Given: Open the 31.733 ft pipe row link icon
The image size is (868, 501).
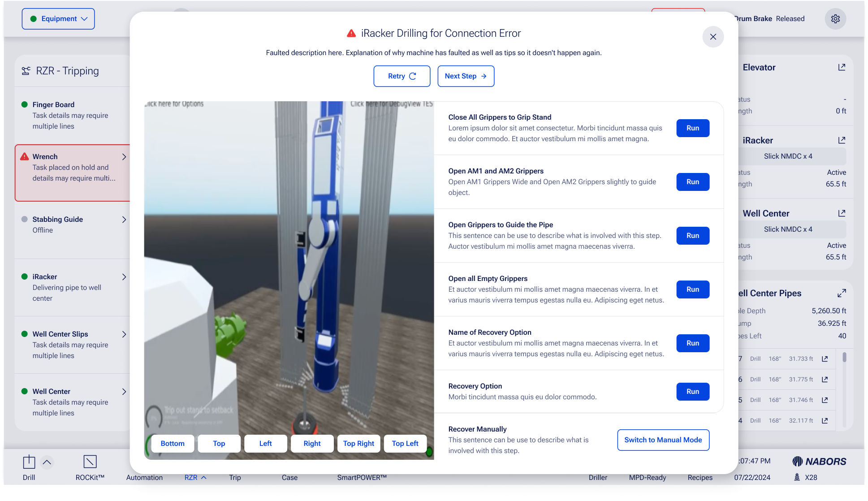Looking at the screenshot, I should [x=825, y=359].
